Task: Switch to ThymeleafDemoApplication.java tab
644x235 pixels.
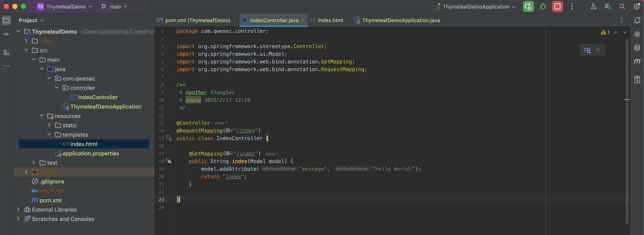Action: [397, 20]
